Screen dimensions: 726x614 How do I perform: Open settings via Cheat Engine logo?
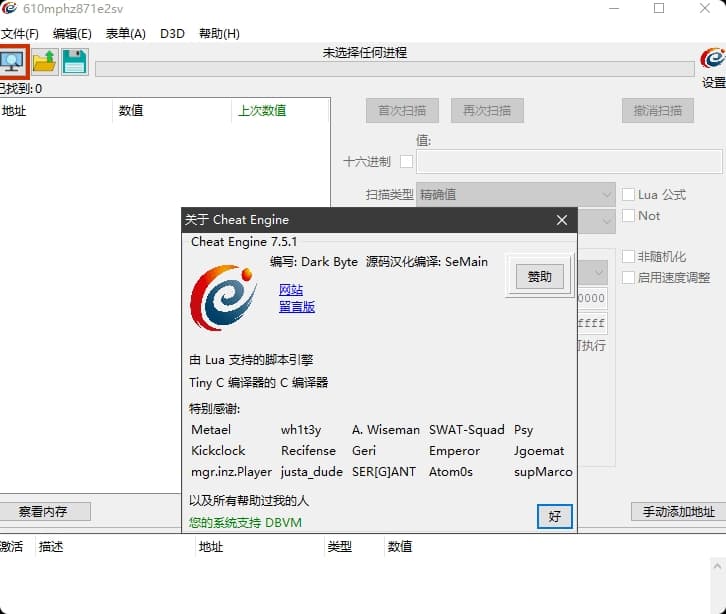point(713,58)
